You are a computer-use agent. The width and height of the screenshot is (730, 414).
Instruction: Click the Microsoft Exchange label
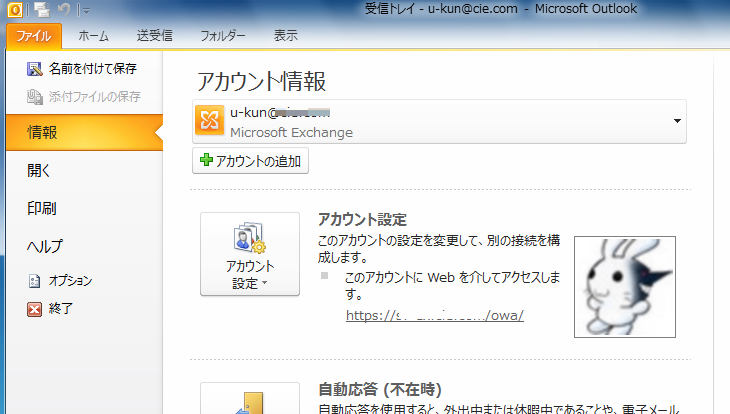tap(291, 133)
